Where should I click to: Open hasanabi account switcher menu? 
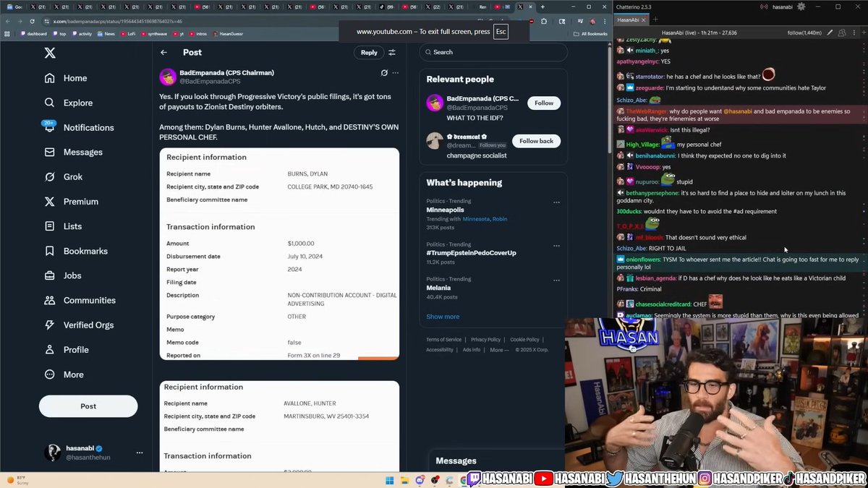tap(94, 453)
